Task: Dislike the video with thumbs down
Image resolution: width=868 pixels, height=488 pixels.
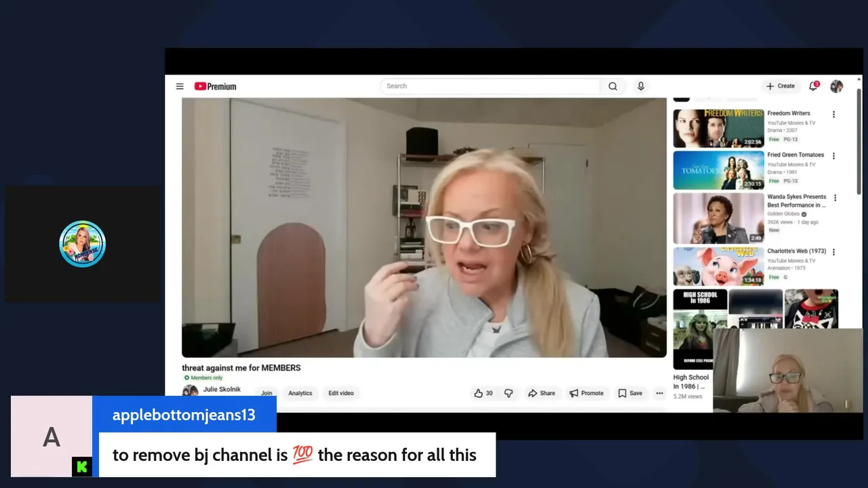Action: 509,393
